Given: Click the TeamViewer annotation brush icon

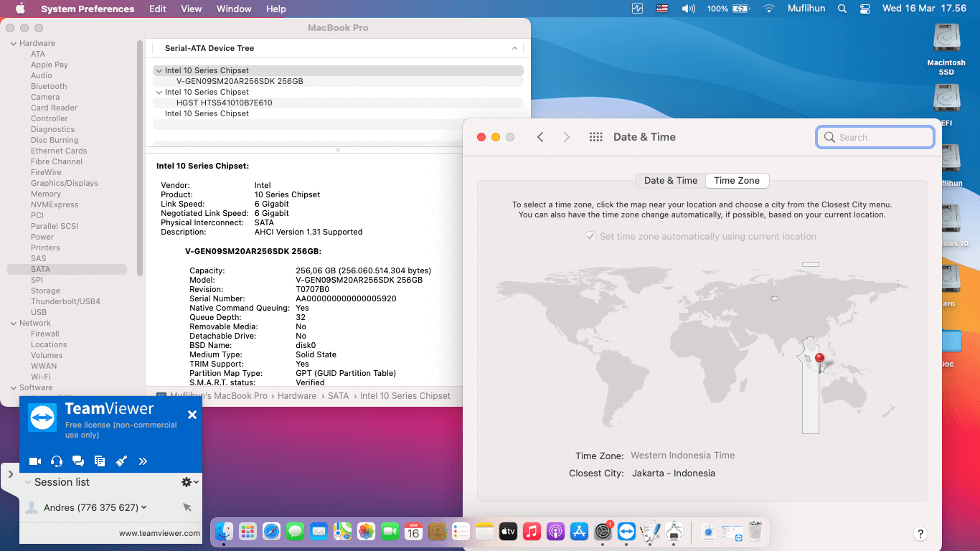Looking at the screenshot, I should 121,461.
